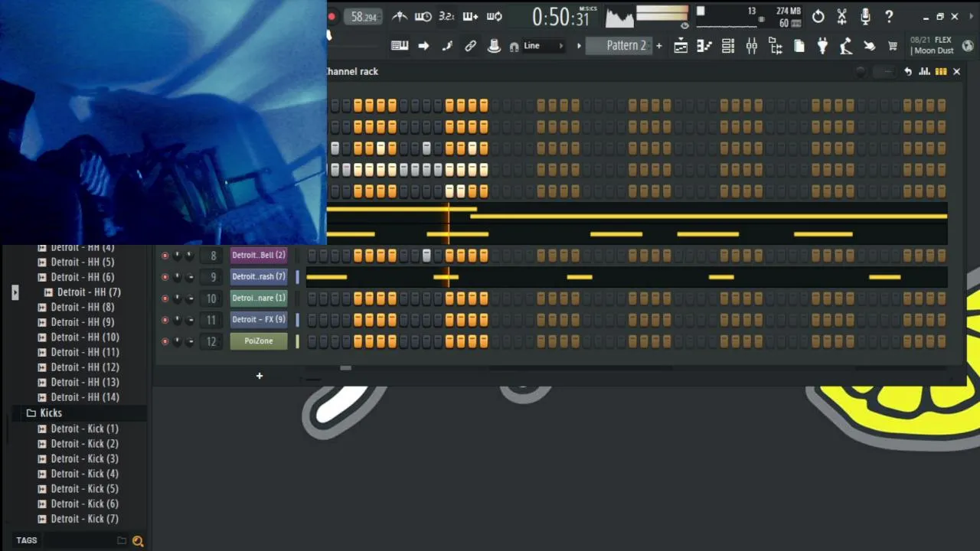Viewport: 980px width, 551px height.
Task: Toggle first step of Detroit - FX (9) row
Action: tap(312, 320)
